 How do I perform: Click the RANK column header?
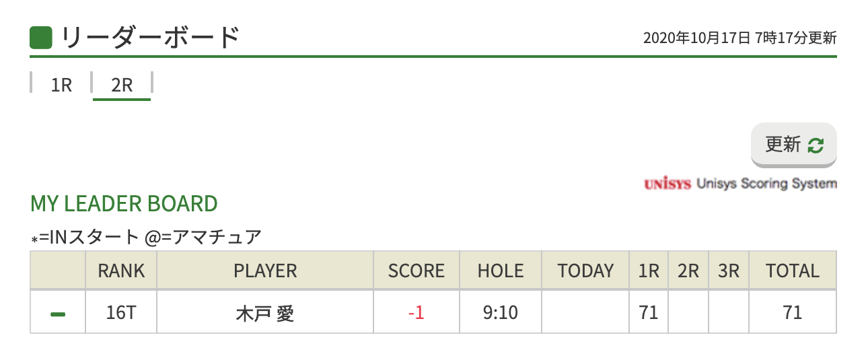121,271
